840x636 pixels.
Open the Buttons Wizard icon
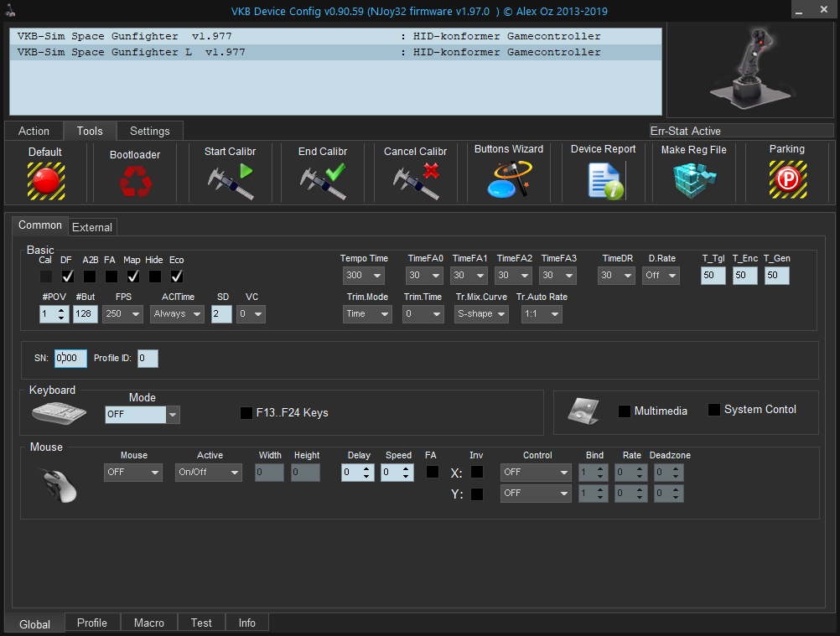click(x=509, y=178)
